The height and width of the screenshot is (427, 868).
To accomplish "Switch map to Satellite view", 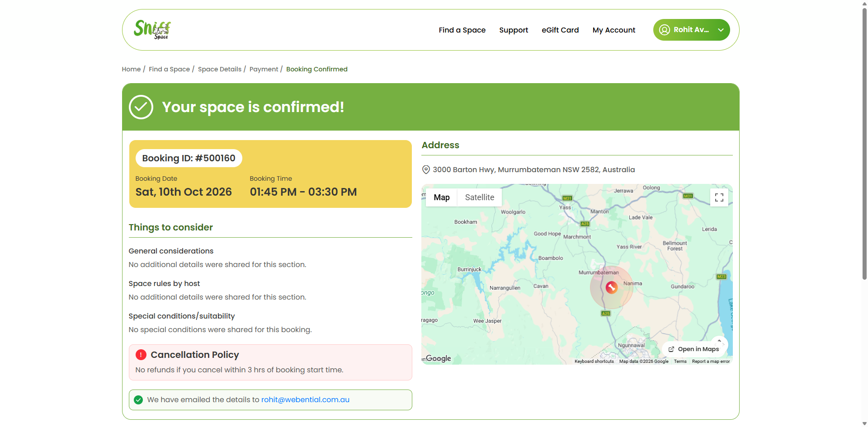I will click(480, 197).
